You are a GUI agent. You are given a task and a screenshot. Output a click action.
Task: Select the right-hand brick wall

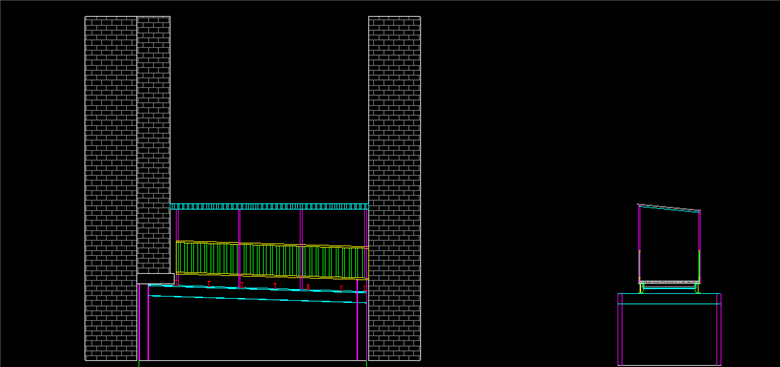coord(394,188)
